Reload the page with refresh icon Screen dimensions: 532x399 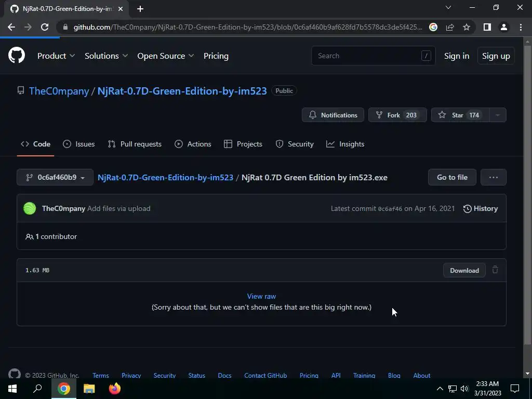(45, 27)
